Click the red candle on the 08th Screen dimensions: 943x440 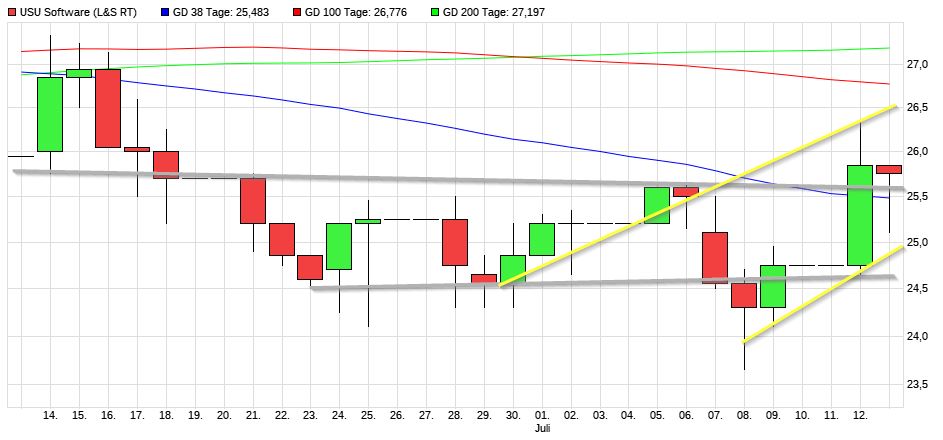pos(744,295)
